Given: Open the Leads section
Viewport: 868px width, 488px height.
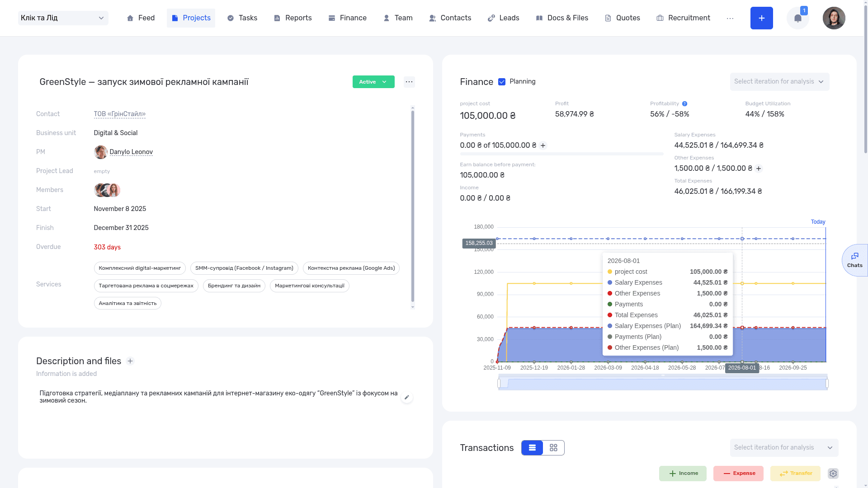Looking at the screenshot, I should point(503,18).
